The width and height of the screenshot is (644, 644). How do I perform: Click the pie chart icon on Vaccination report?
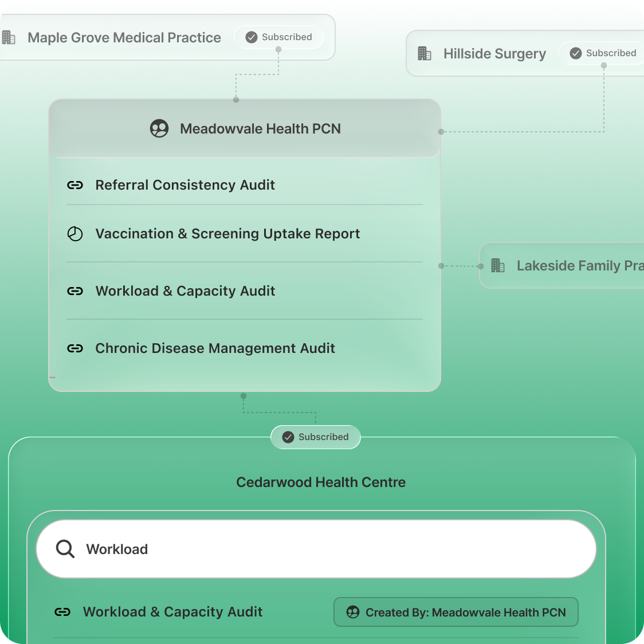click(x=75, y=233)
